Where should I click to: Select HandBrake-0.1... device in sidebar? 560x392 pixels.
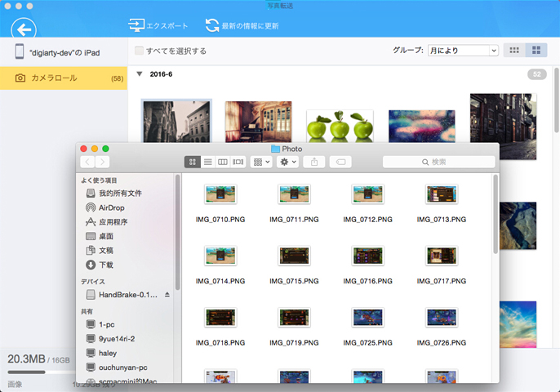click(x=122, y=295)
